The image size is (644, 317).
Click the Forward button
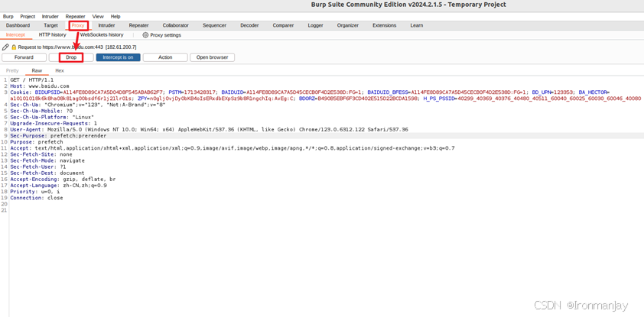24,57
